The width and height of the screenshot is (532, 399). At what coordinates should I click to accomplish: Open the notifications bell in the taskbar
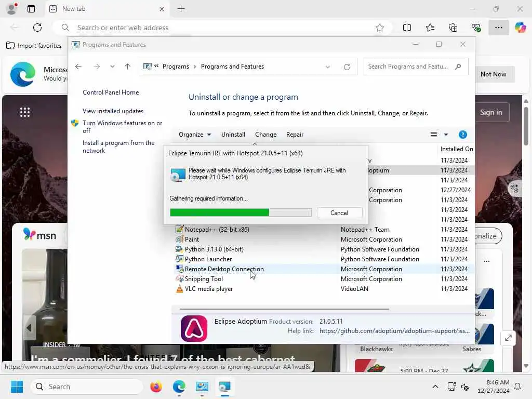(518, 387)
